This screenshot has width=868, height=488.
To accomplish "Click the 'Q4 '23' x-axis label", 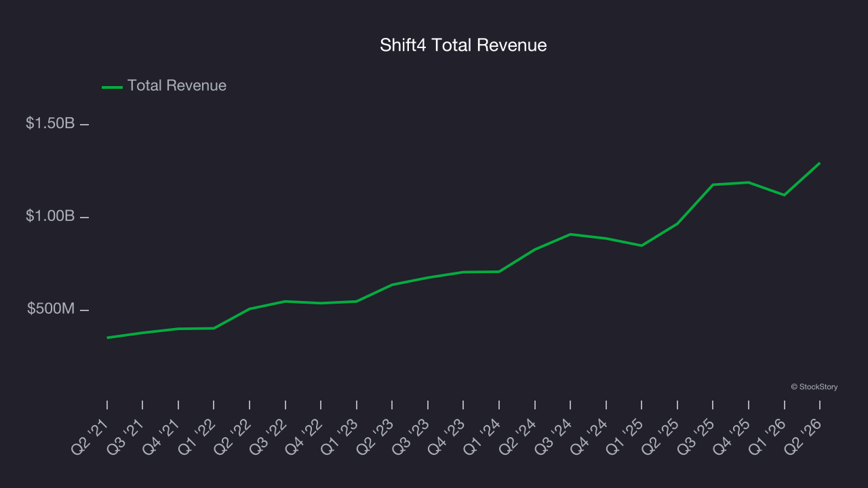I will click(x=447, y=436).
